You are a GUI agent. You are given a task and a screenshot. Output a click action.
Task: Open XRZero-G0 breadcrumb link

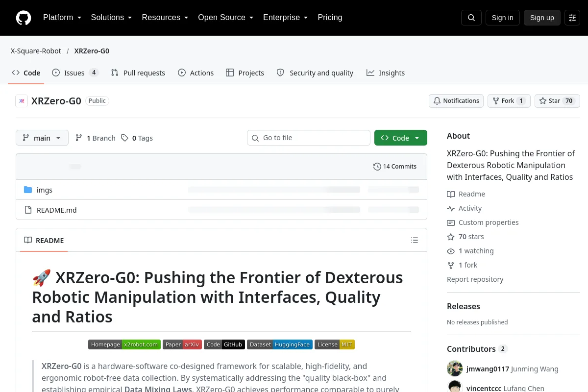92,51
